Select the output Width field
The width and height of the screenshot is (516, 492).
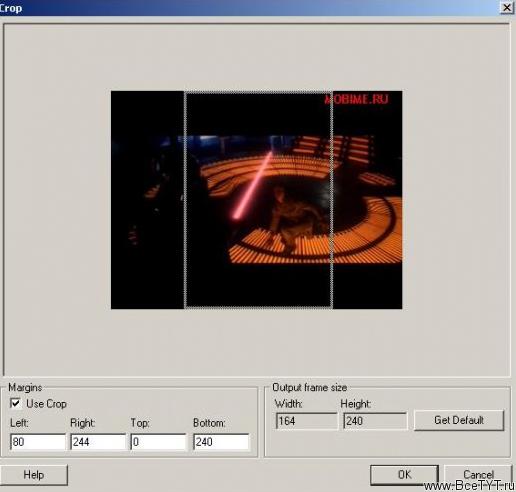[306, 421]
